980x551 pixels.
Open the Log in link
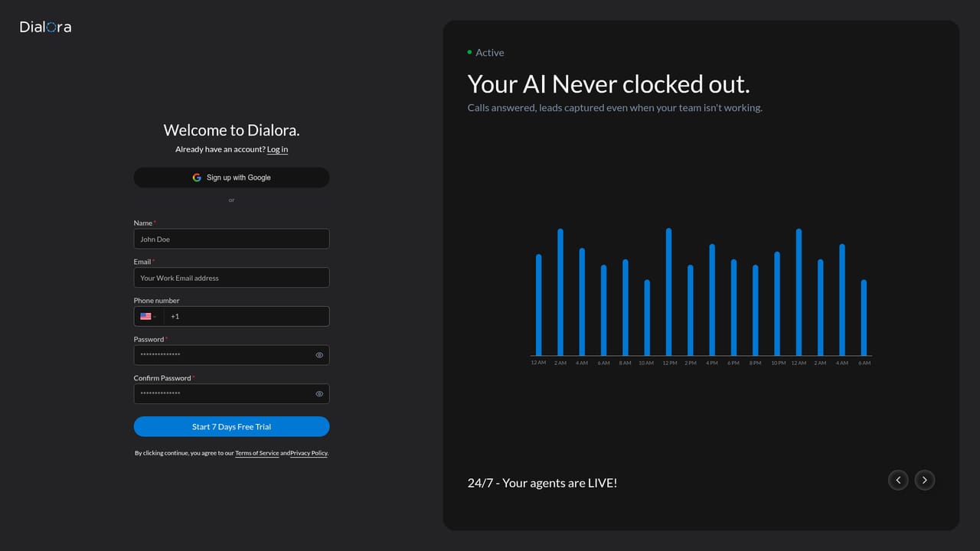coord(277,149)
